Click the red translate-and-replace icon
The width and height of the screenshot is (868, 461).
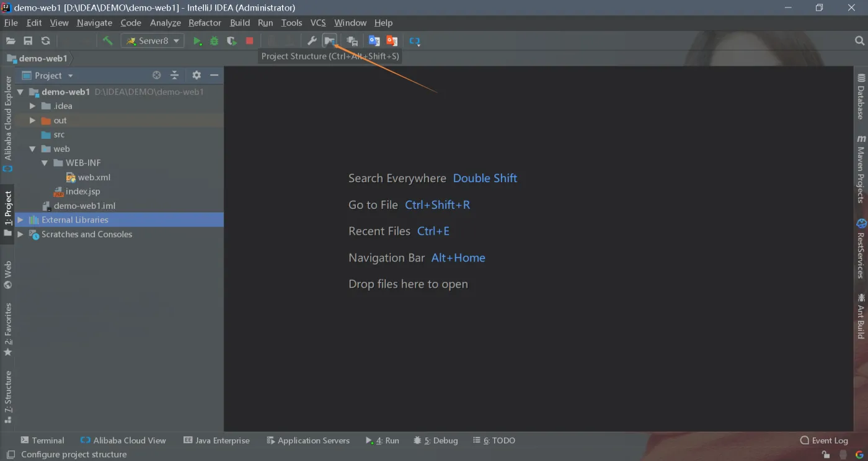[x=392, y=41]
